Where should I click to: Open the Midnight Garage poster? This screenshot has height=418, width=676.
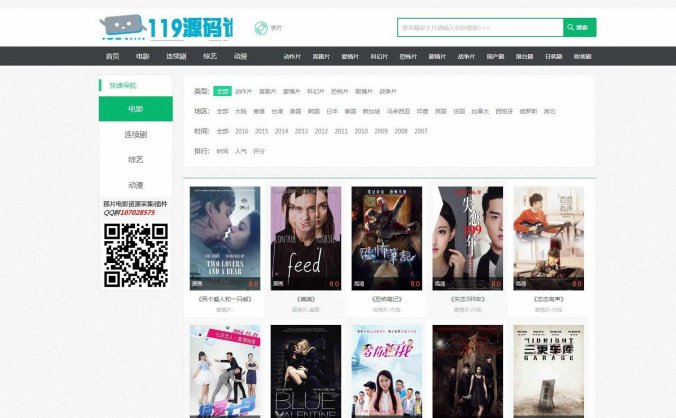[x=548, y=370]
